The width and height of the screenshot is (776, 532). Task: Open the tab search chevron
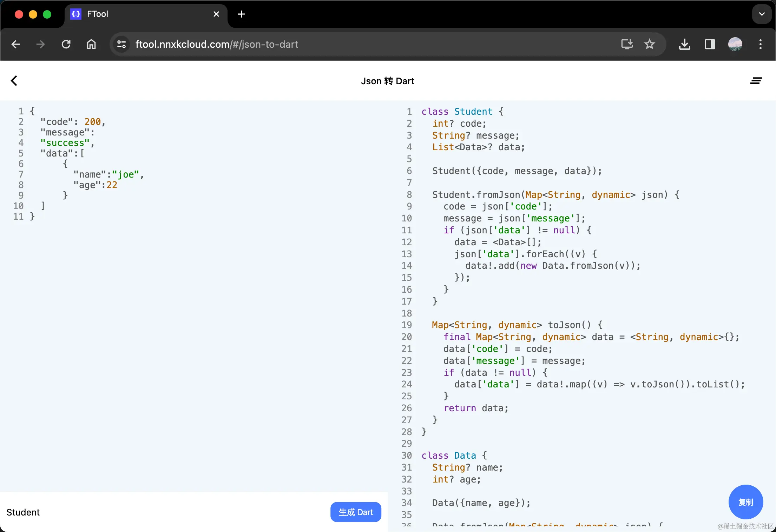click(x=761, y=14)
